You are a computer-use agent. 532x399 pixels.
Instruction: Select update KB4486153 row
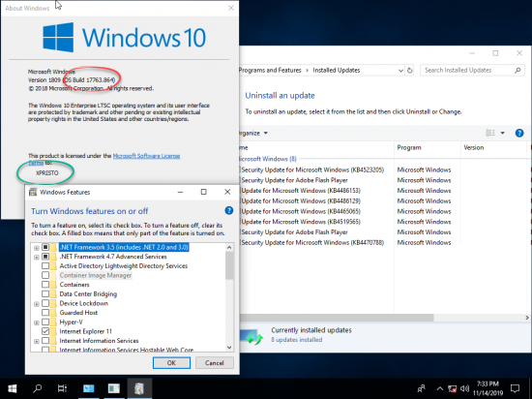pyautogui.click(x=300, y=191)
